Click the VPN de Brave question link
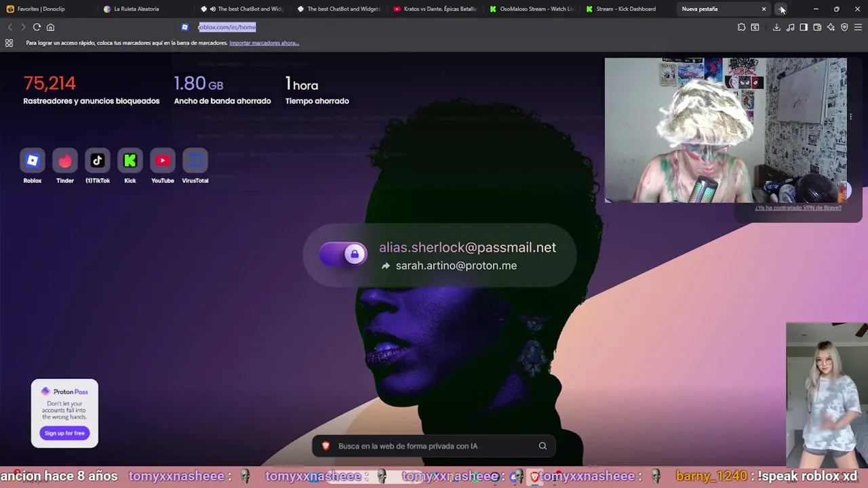The image size is (868, 488). (798, 208)
